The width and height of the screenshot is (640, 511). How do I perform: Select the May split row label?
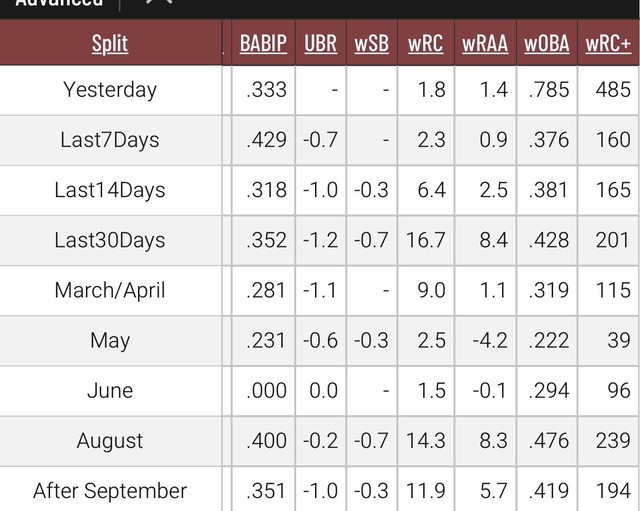pyautogui.click(x=110, y=341)
